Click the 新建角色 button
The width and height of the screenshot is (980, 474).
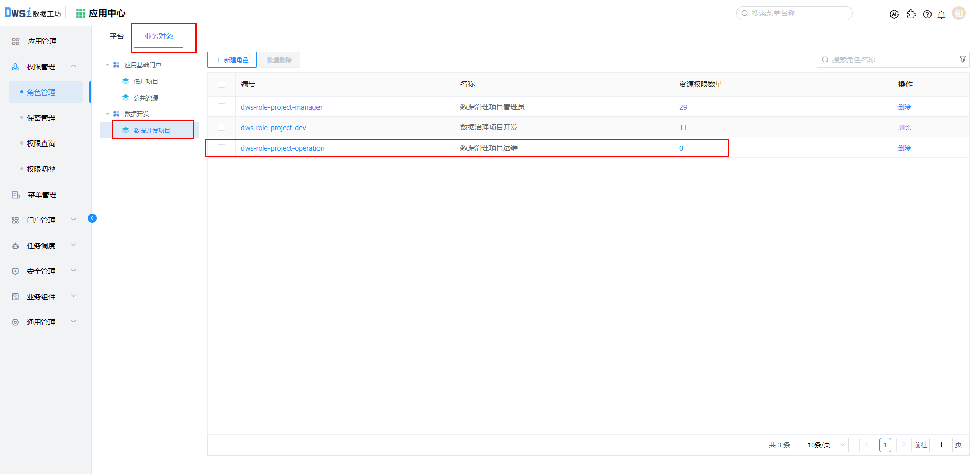pos(232,60)
